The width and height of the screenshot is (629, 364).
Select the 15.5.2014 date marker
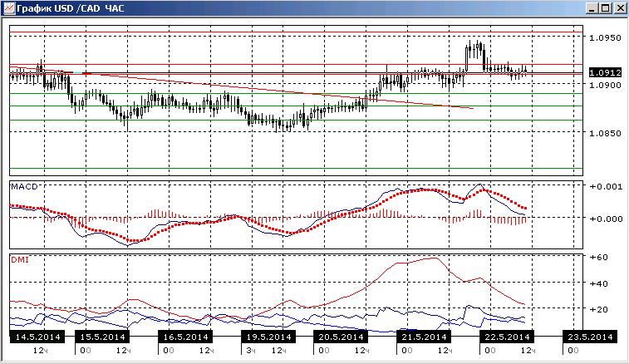[103, 337]
